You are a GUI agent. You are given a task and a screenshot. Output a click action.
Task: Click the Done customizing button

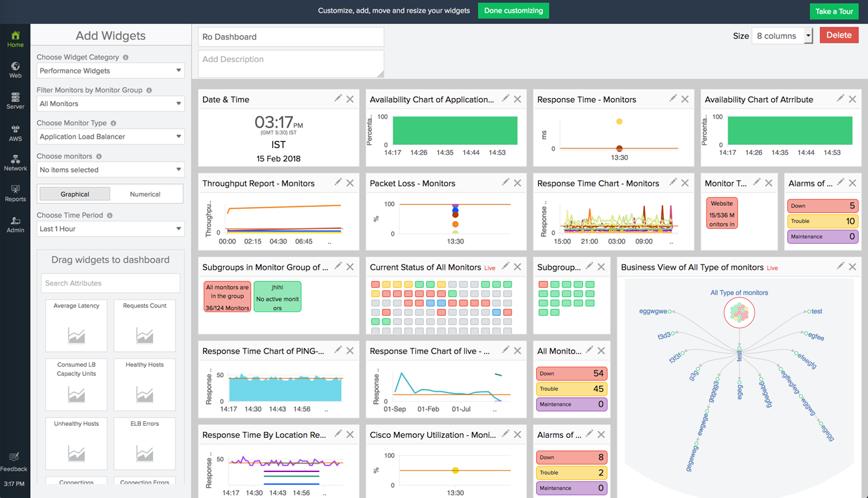pyautogui.click(x=513, y=11)
